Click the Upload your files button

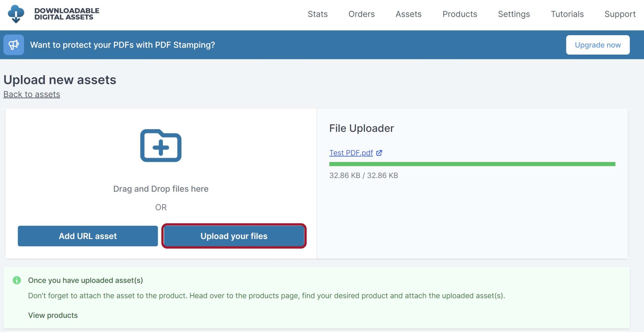coord(234,236)
